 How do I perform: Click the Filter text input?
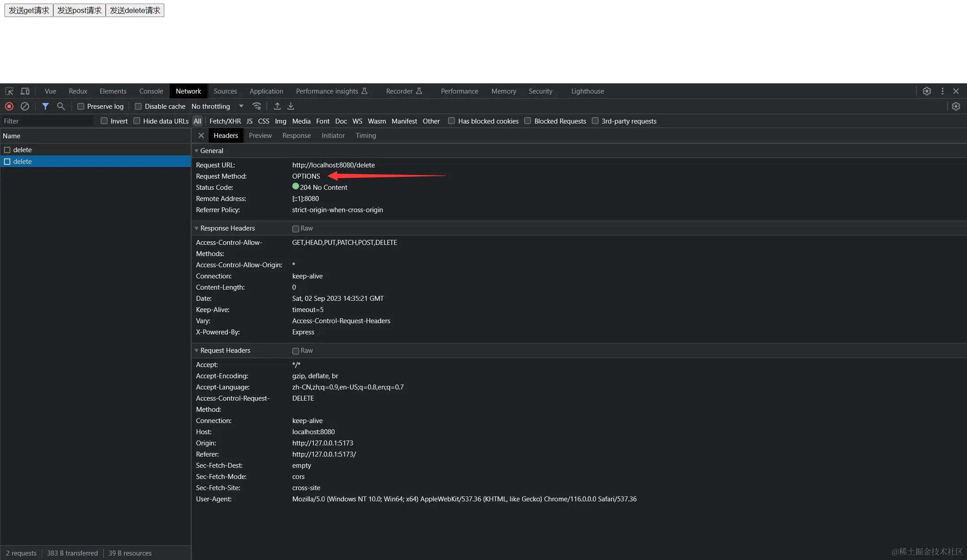(x=47, y=121)
